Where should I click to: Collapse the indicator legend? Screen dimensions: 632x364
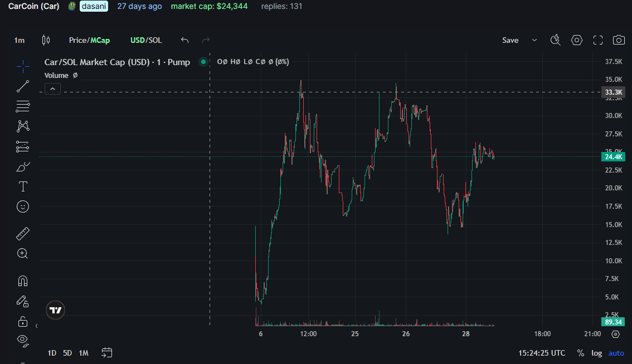click(x=52, y=89)
